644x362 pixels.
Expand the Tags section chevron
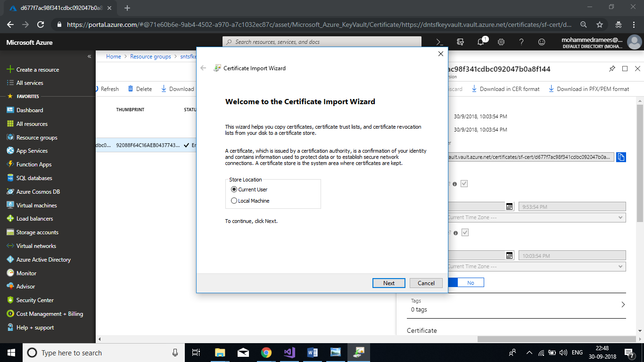(623, 304)
